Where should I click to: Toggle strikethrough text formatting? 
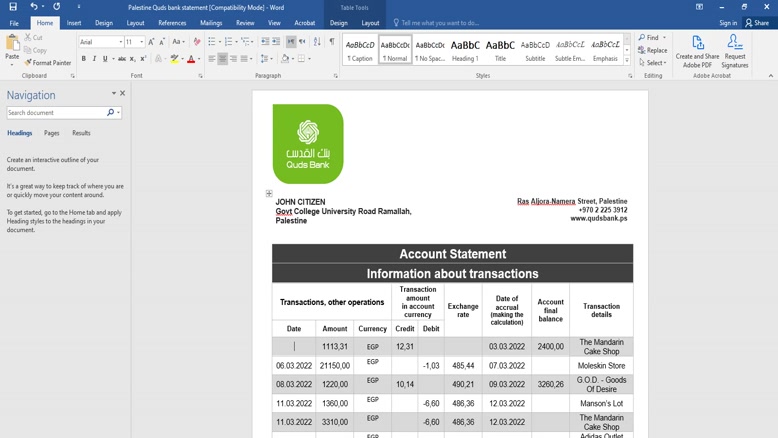[122, 59]
